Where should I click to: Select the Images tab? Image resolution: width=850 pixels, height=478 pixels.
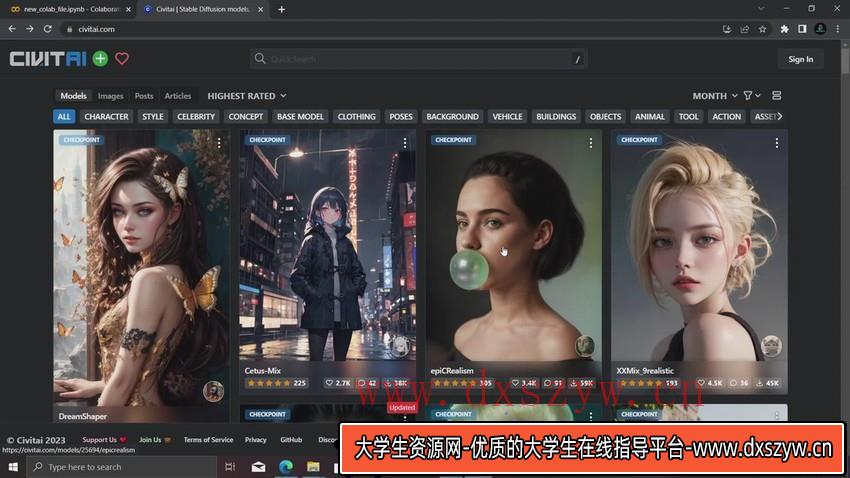(111, 96)
